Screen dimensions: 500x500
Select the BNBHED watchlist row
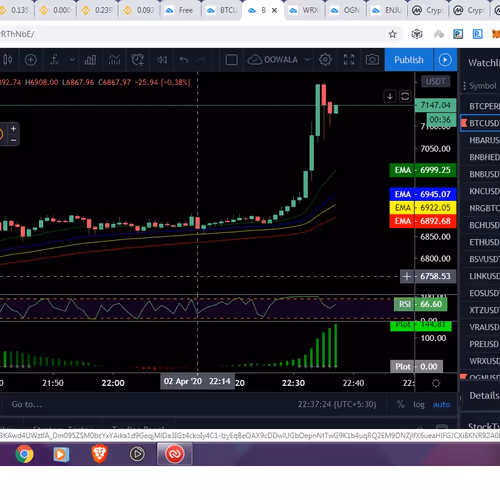coord(481,157)
